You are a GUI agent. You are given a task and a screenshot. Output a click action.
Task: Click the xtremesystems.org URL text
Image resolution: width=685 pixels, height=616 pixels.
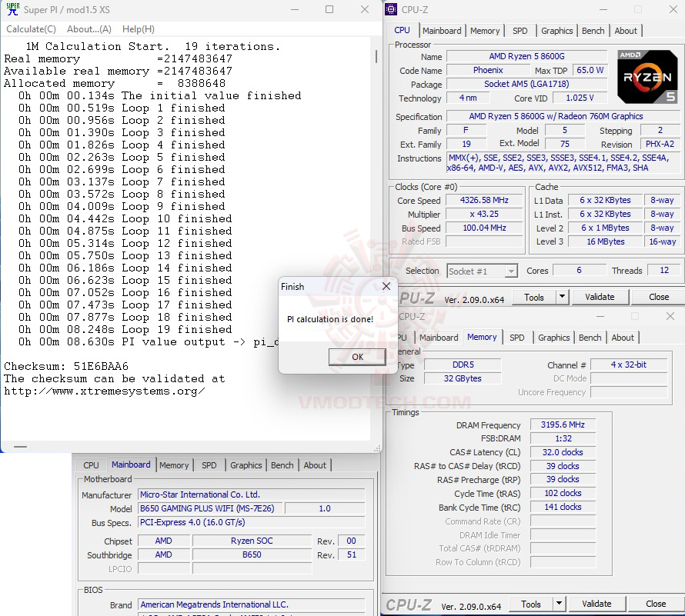(105, 391)
